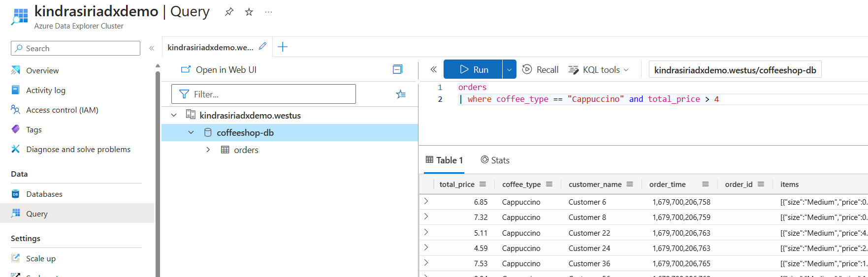Image resolution: width=868 pixels, height=277 pixels.
Task: Mark cluster as favorite with star icon
Action: [x=249, y=12]
